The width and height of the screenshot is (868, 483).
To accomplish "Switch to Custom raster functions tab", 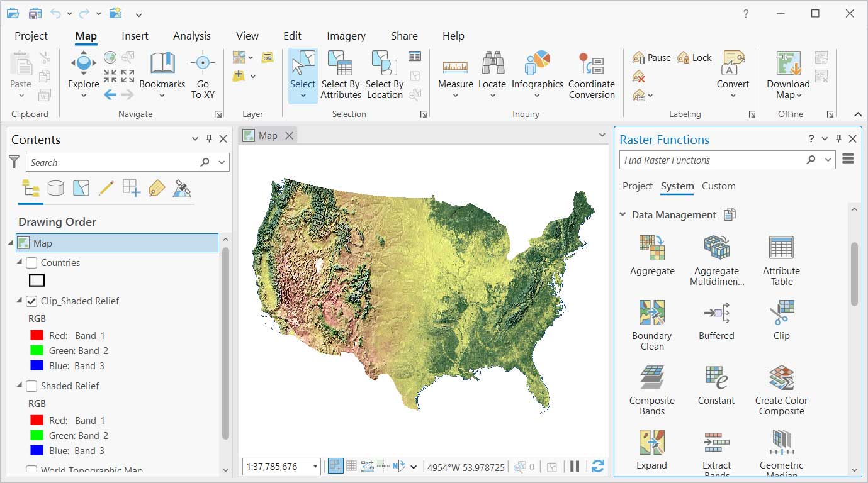I will point(718,186).
